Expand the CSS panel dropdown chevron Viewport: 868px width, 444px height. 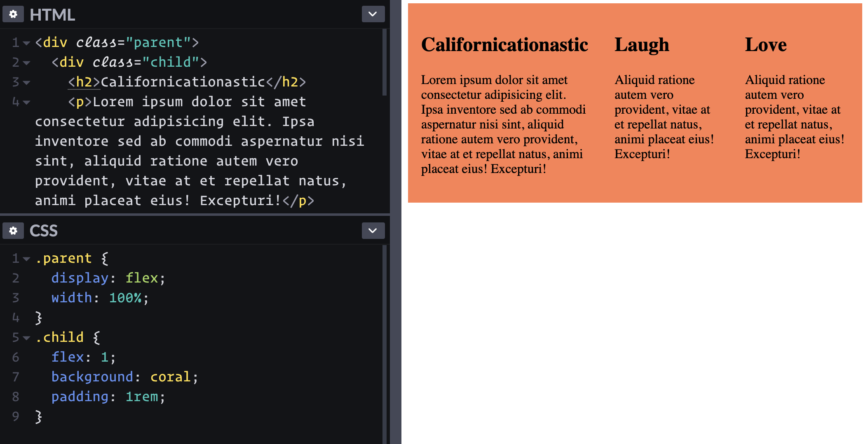[373, 231]
